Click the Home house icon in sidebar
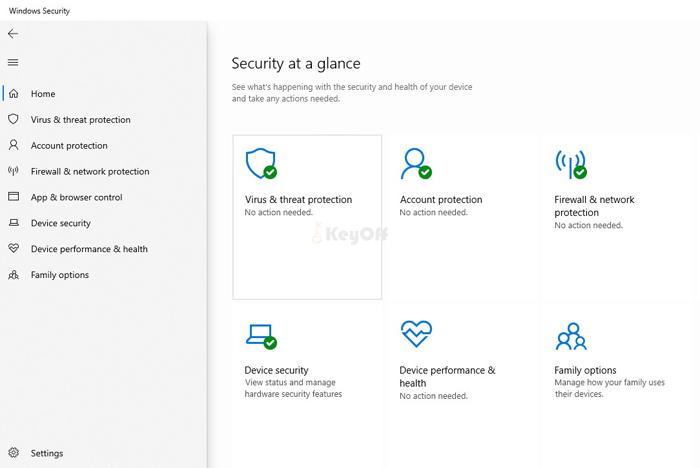This screenshot has width=700, height=468. [x=13, y=94]
